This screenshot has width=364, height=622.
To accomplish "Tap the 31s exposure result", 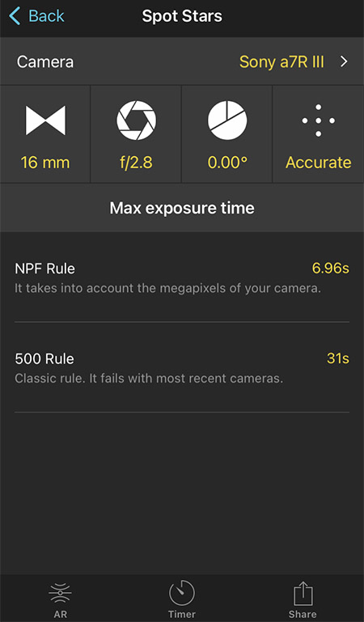I will tap(338, 358).
